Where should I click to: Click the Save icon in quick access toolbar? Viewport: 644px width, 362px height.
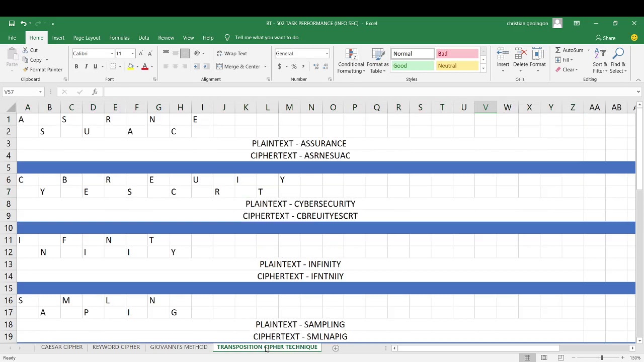[x=12, y=23]
